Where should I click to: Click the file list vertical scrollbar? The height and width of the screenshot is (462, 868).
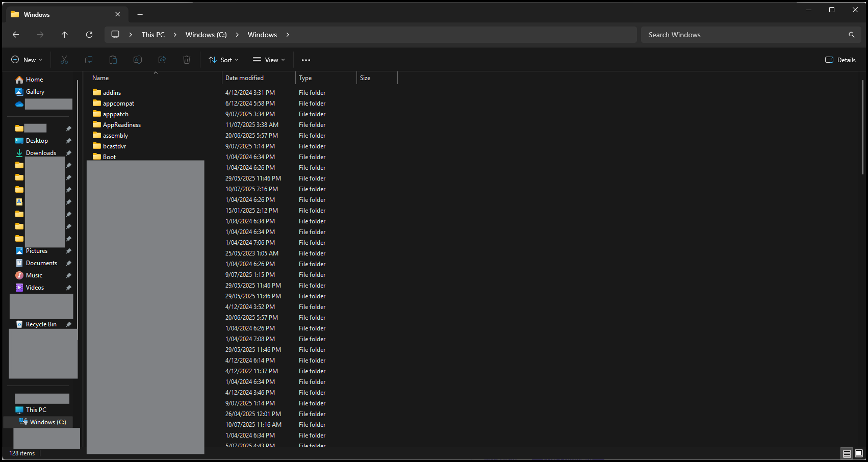tap(863, 127)
